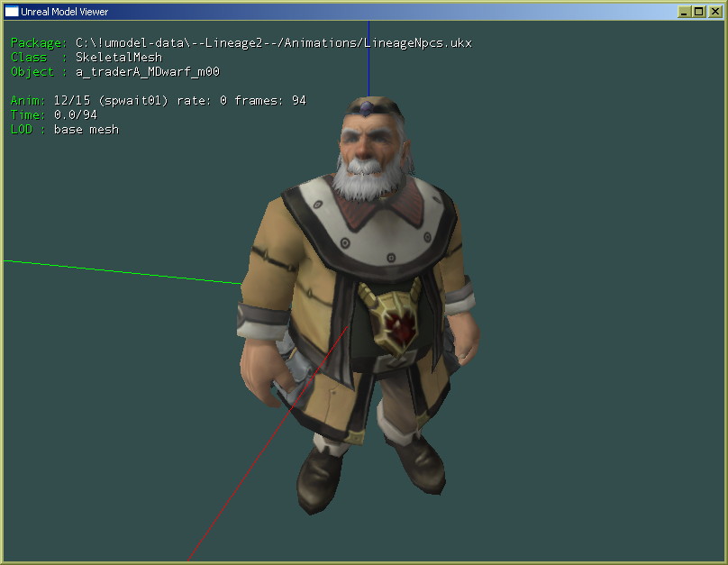Click the a_traderA_MDwarf_m00 object name
Image resolution: width=728 pixels, height=565 pixels.
pos(148,72)
